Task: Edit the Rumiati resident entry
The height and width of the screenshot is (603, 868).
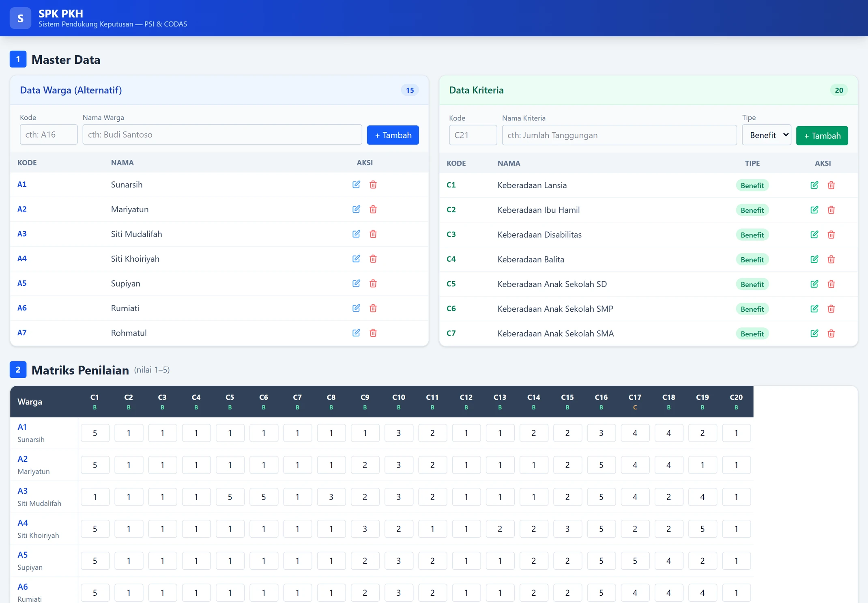Action: (356, 308)
